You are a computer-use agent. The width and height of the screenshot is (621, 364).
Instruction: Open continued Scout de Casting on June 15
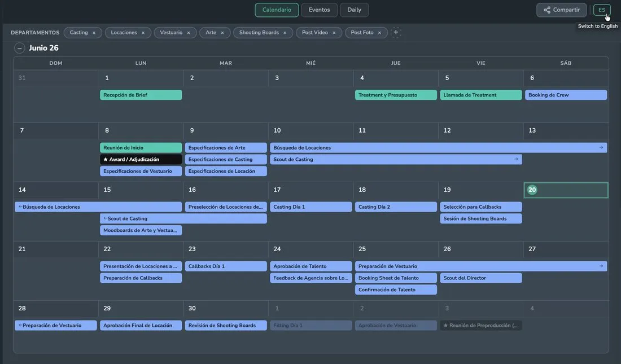click(183, 218)
